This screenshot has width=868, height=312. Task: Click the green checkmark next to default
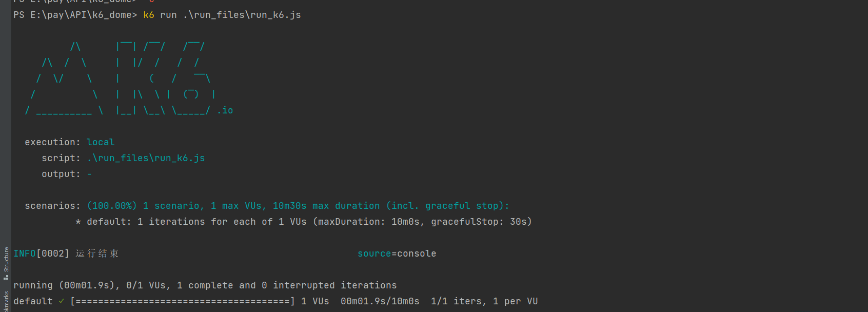pyautogui.click(x=62, y=301)
